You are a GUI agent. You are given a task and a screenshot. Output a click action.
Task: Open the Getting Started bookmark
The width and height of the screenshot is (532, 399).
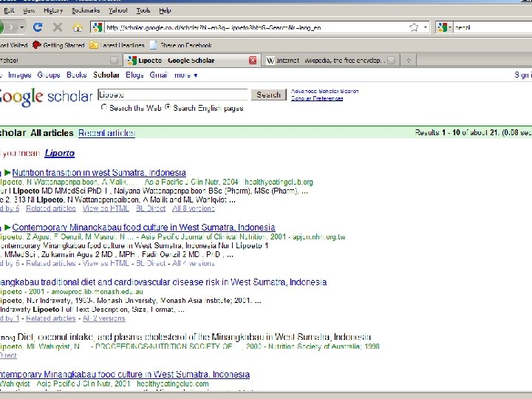pos(58,45)
